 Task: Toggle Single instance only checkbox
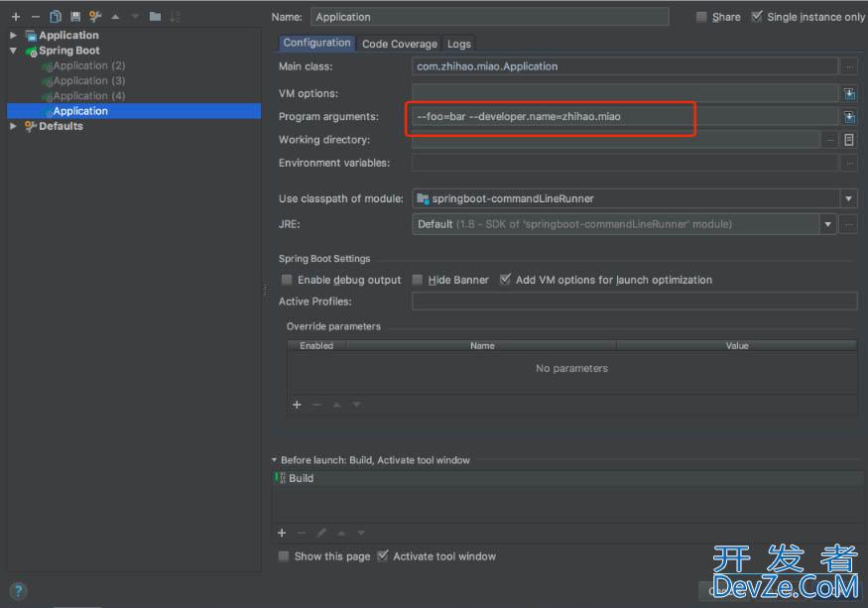click(x=757, y=16)
